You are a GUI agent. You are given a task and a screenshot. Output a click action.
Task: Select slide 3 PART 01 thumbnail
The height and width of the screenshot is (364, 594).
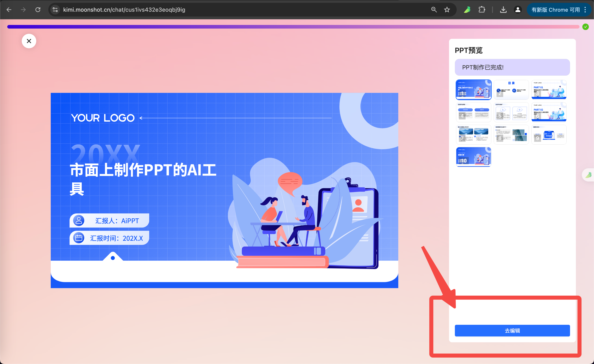point(549,89)
